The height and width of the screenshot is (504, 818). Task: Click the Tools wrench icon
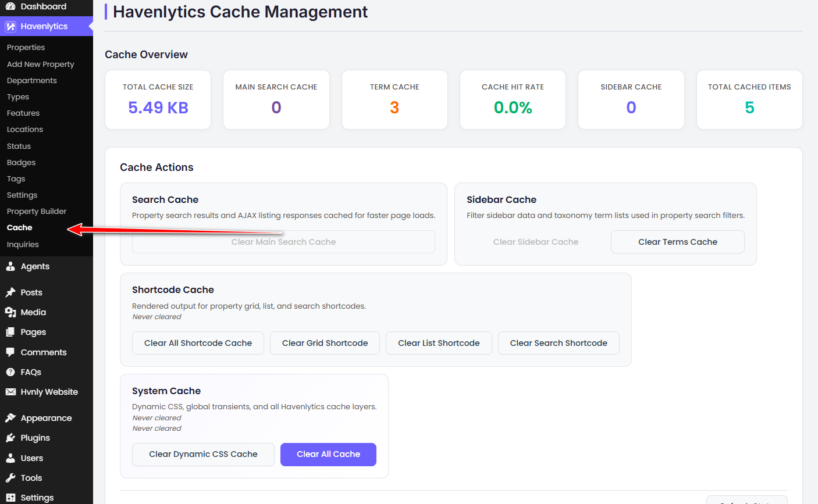(10, 478)
